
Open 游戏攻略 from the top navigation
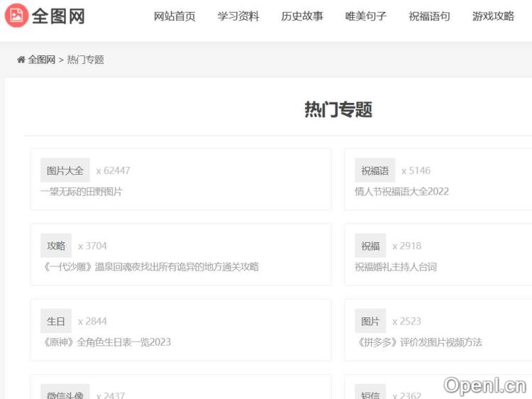(493, 16)
